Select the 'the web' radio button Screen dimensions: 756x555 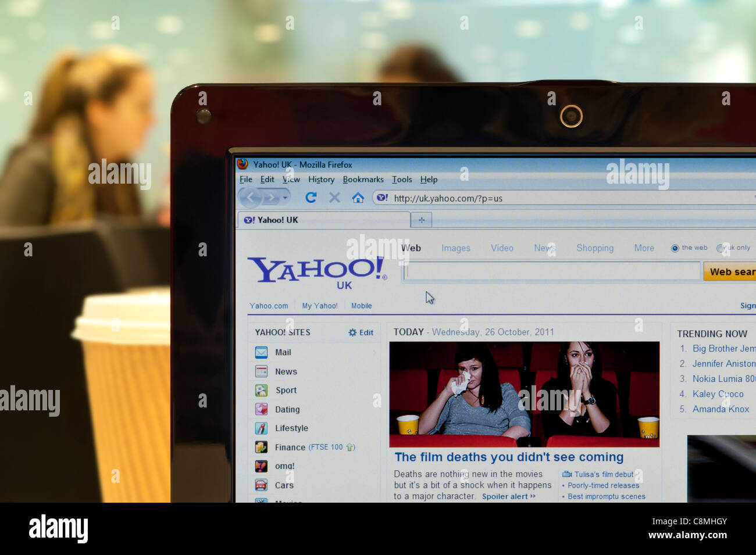(x=675, y=248)
